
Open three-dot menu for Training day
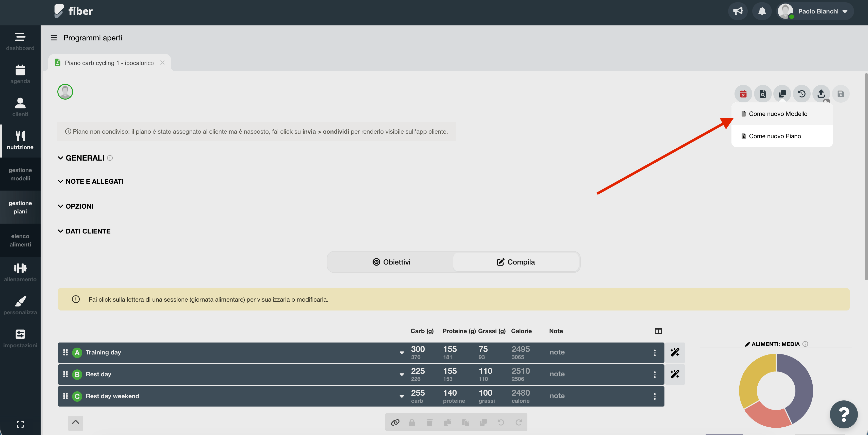tap(655, 353)
